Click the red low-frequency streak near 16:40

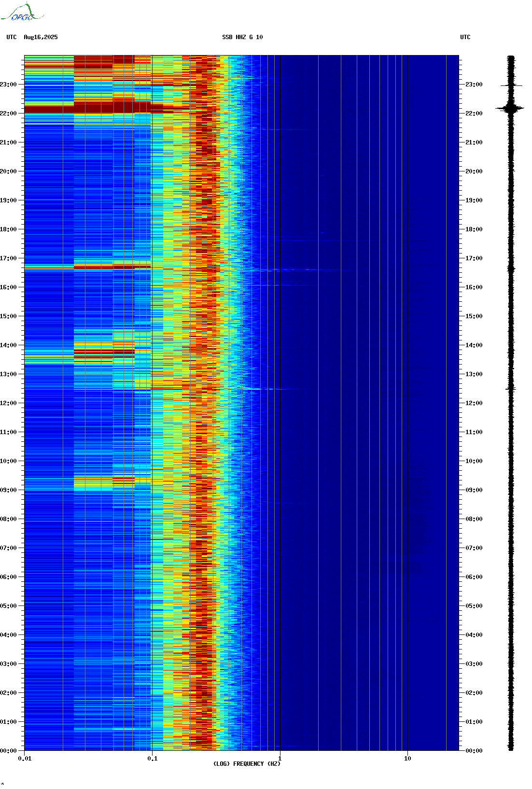[x=112, y=267]
